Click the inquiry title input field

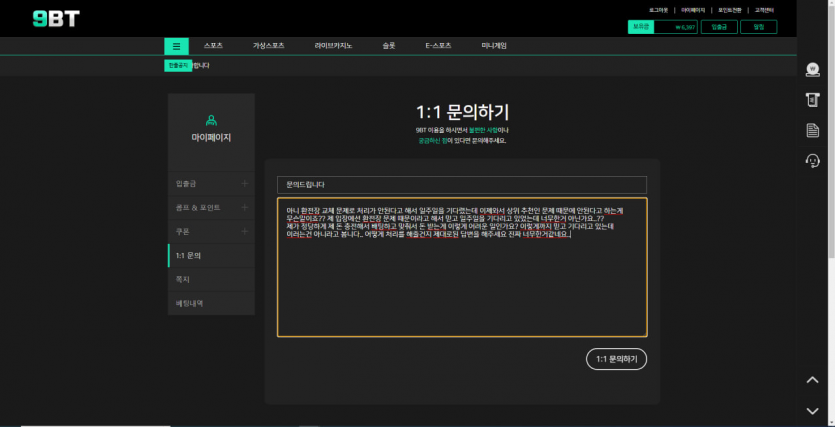coord(461,185)
